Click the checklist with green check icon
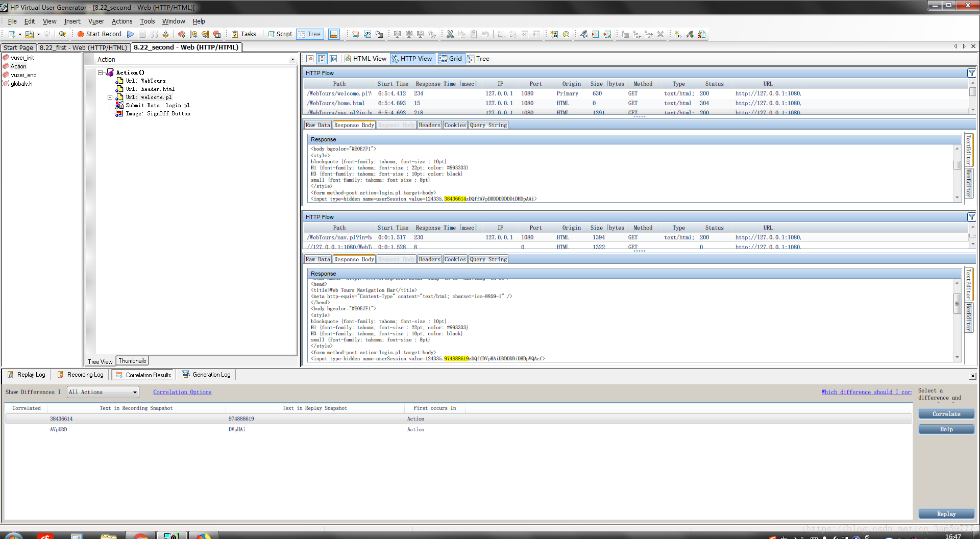Image resolution: width=980 pixels, height=539 pixels. click(x=607, y=34)
